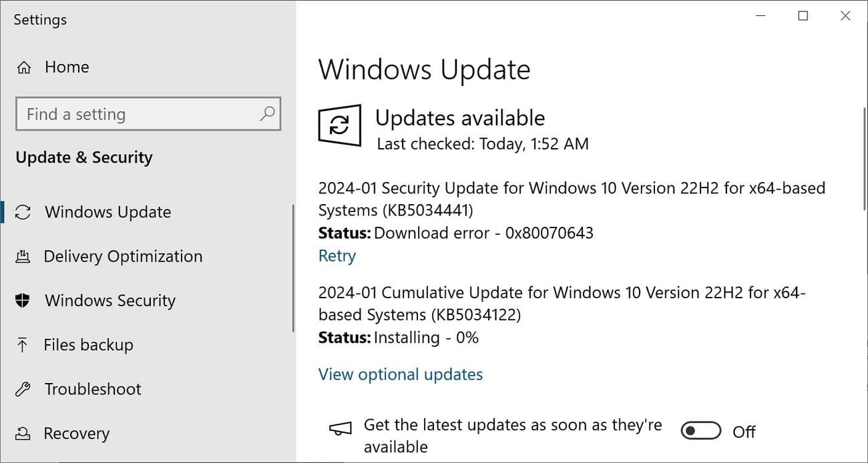Select the Windows Update refresh icon in sidebar
Screen dimensions: 868x463
point(24,211)
